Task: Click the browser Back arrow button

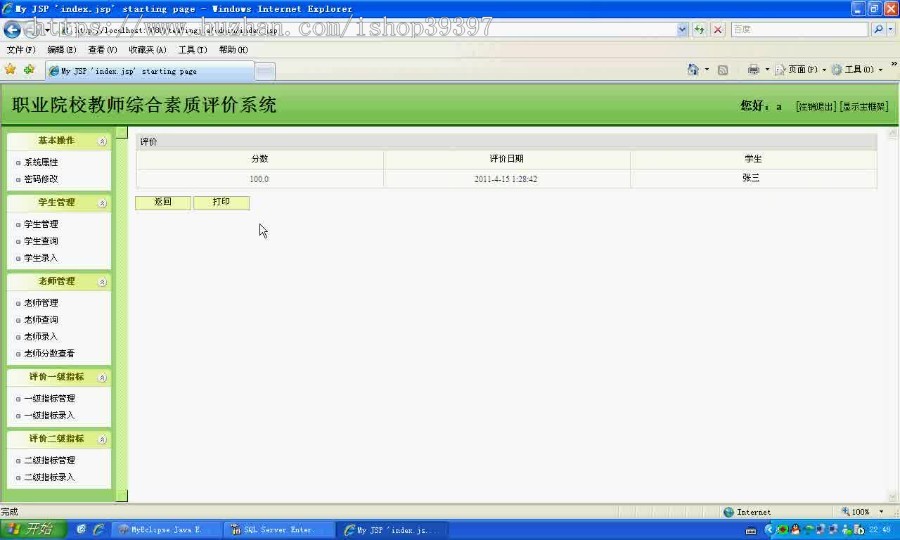Action: point(12,30)
